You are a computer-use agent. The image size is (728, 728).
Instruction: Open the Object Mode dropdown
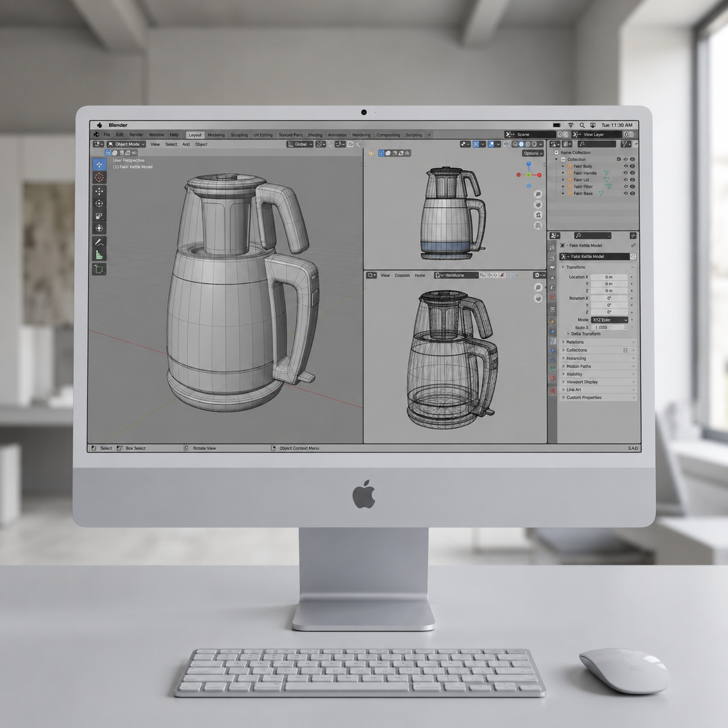pyautogui.click(x=126, y=144)
